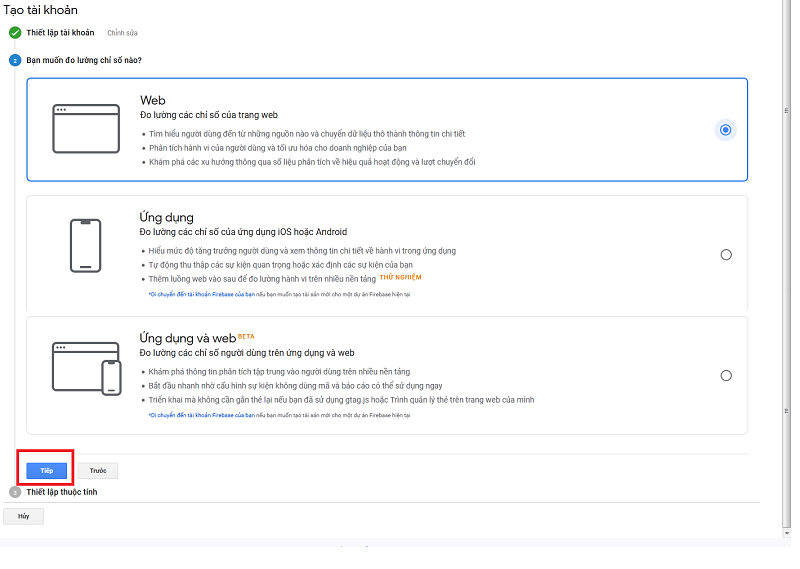Click the orange THỬ NGHIỆM label

click(x=401, y=277)
